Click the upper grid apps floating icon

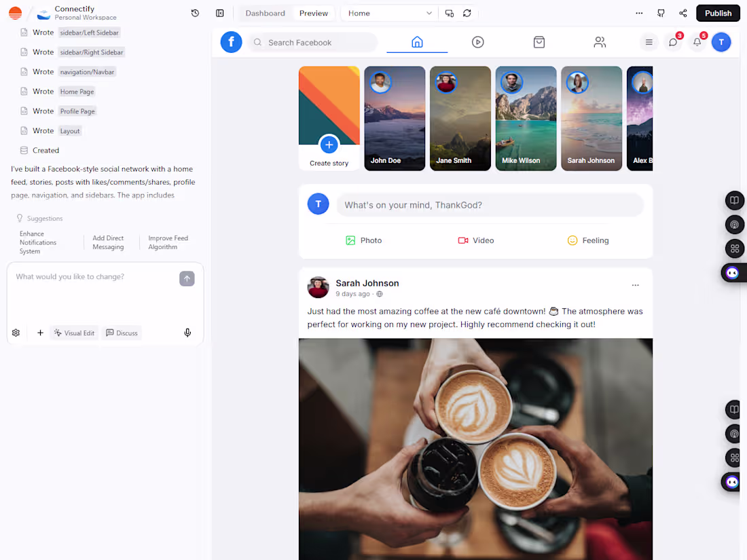coord(734,248)
